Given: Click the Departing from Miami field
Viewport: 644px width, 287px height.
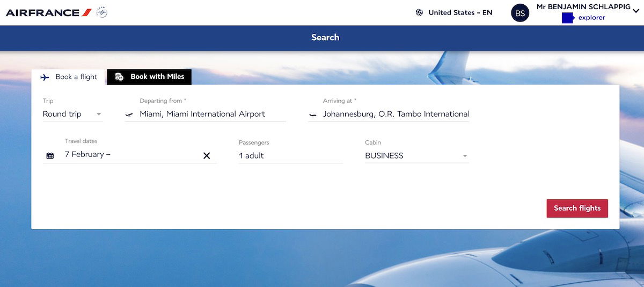Looking at the screenshot, I should (206, 114).
